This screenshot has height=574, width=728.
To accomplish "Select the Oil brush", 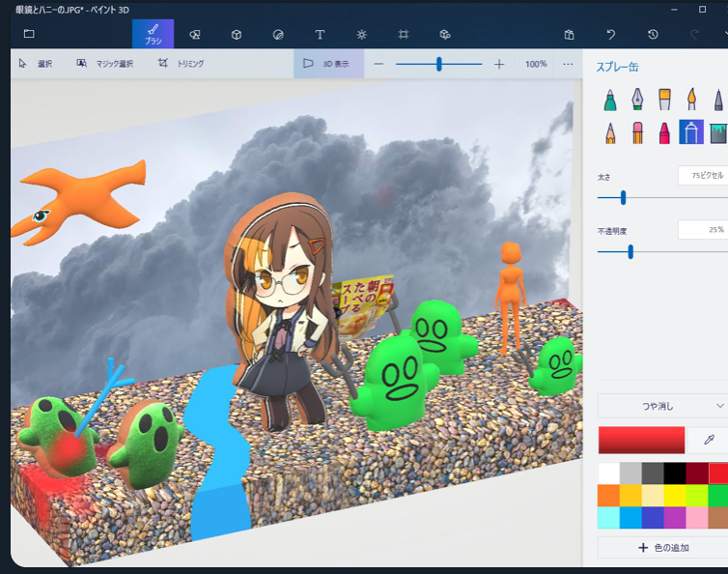I will [664, 100].
